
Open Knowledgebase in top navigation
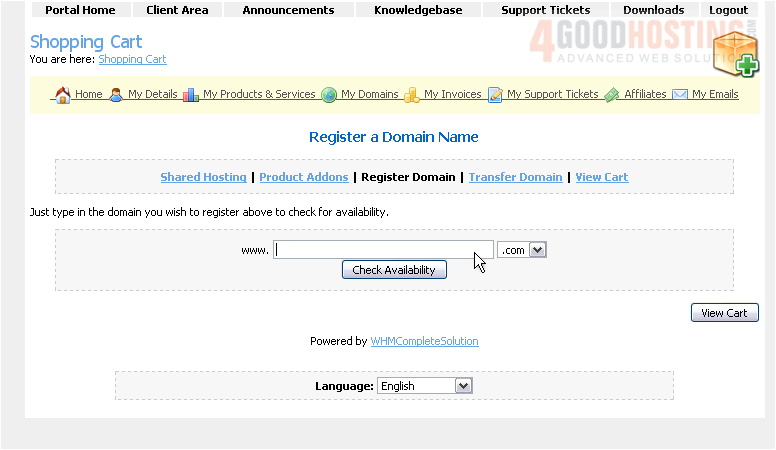click(418, 10)
